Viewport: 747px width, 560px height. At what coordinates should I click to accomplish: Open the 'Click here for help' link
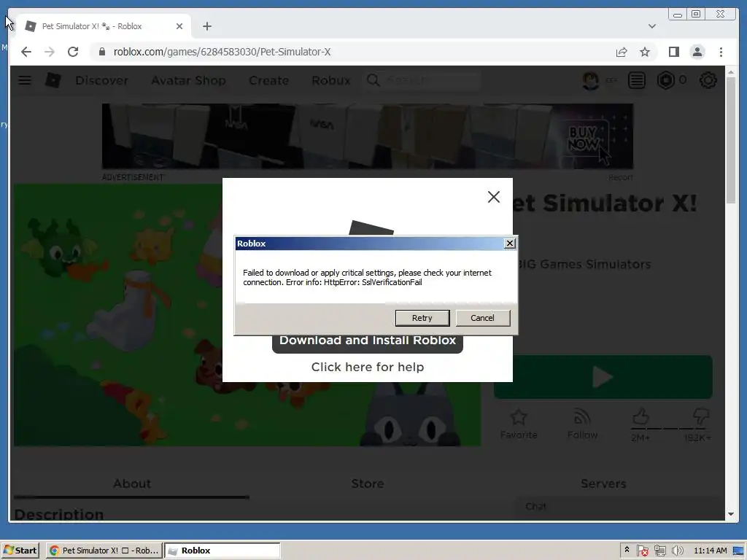coord(368,367)
